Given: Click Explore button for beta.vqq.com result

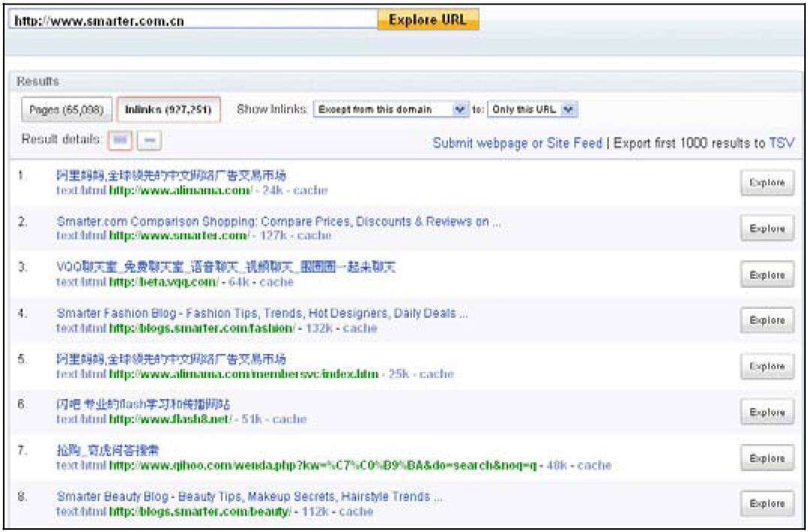Looking at the screenshot, I should coord(767,274).
